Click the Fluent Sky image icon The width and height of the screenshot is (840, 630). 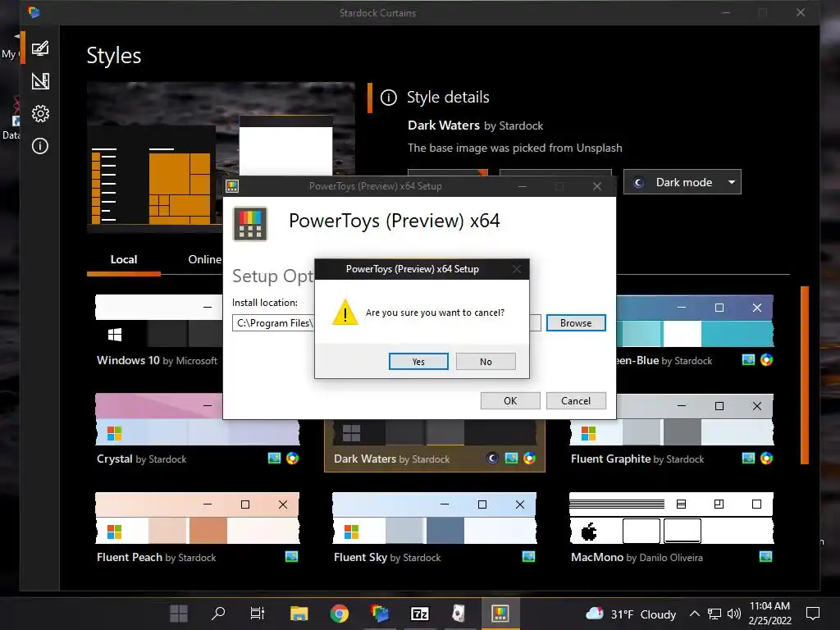(x=529, y=557)
